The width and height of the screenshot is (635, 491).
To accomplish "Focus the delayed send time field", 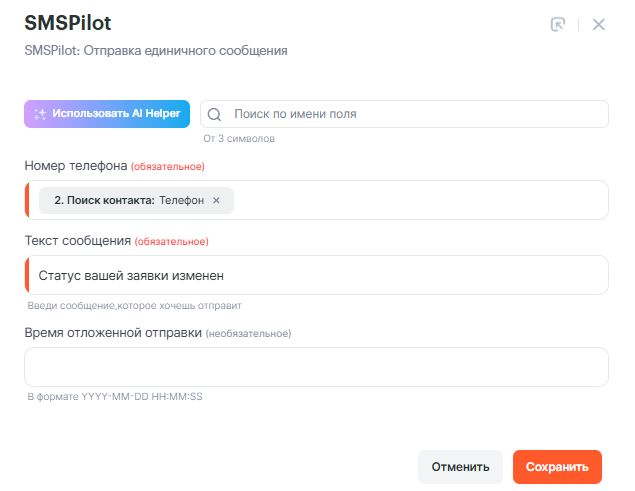I will pyautogui.click(x=316, y=367).
